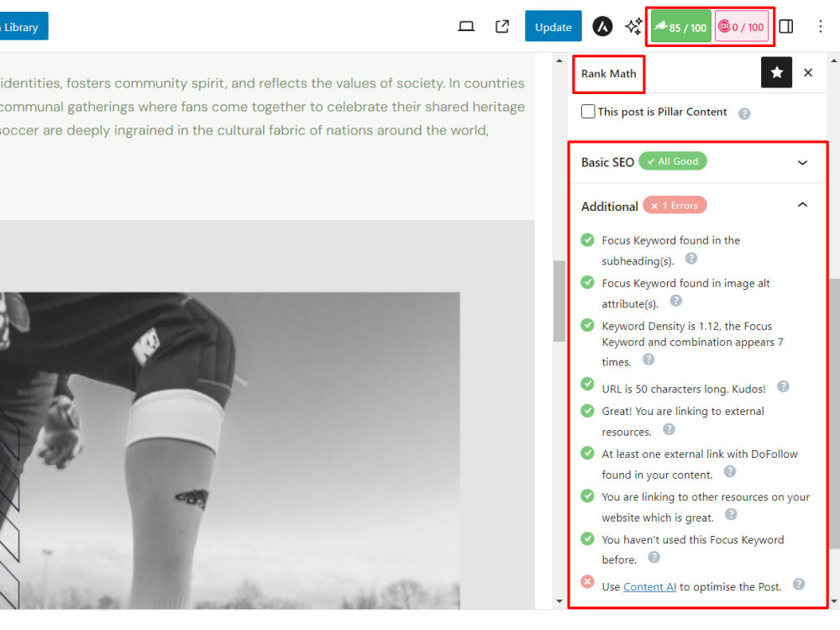Open help for keyword in subheading(s)
The height and width of the screenshot is (630, 840).
click(691, 259)
